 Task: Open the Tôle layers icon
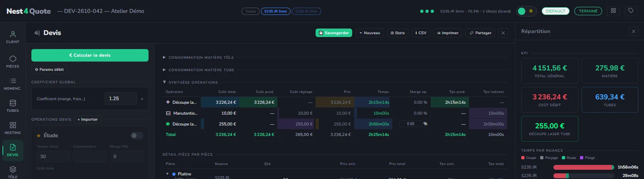[12, 172]
